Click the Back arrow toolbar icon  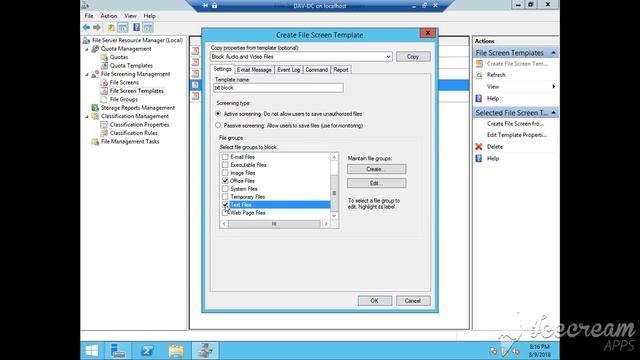click(x=86, y=27)
